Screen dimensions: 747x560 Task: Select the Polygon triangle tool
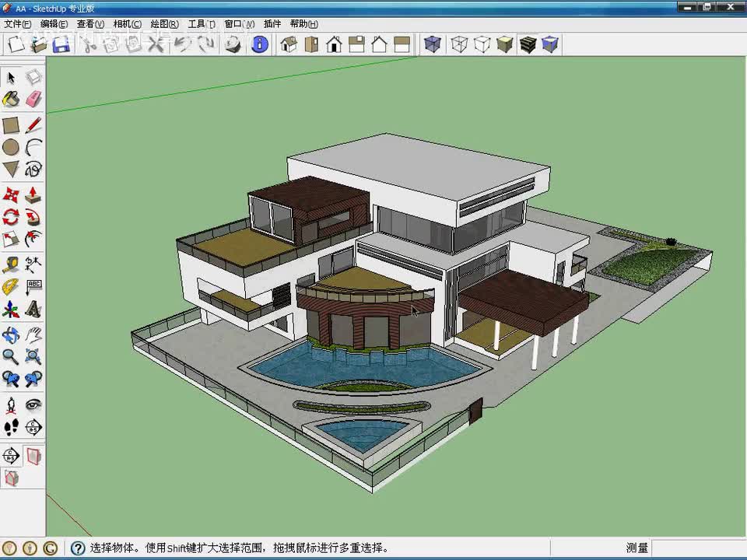pos(11,169)
